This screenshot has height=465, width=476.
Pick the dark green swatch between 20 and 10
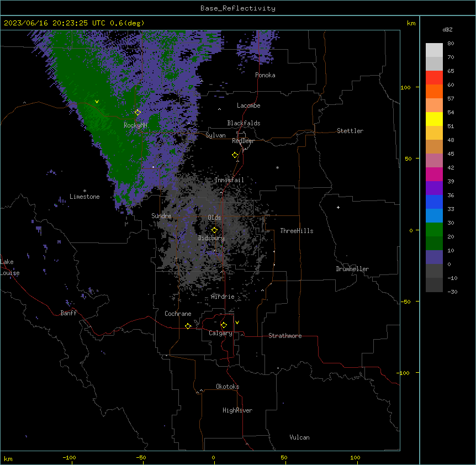[x=434, y=244]
